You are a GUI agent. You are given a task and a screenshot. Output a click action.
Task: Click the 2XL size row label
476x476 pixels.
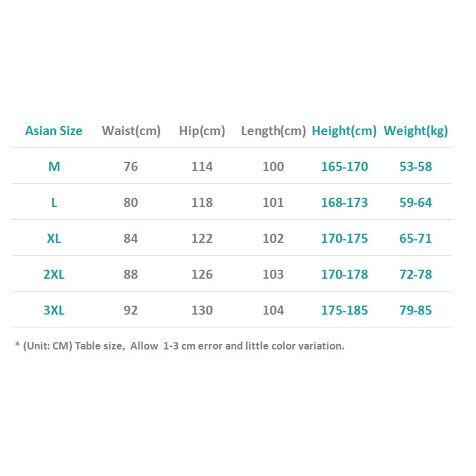point(54,274)
